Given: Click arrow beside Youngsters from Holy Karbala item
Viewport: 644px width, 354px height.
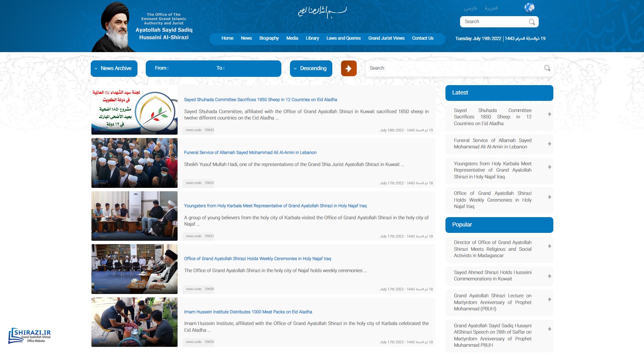Looking at the screenshot, I should point(549,167).
